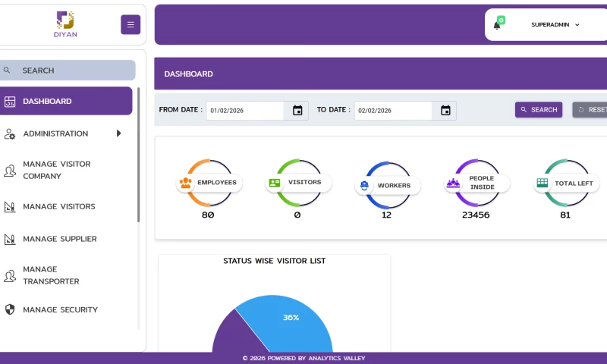Viewport: 607px width, 364px height.
Task: Click the purple People Inside icon
Action: (453, 183)
